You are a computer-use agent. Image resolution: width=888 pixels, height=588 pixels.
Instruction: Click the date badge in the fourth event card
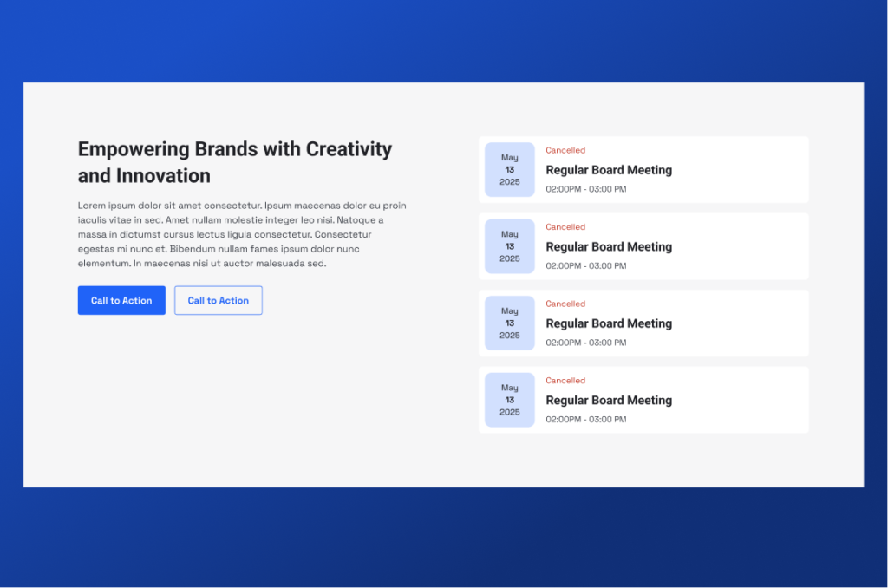[x=510, y=400]
